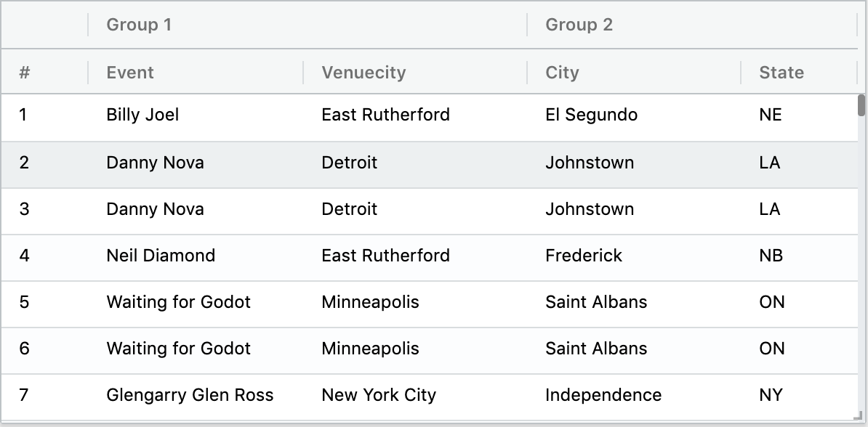Click the Frederick city cell

click(584, 256)
